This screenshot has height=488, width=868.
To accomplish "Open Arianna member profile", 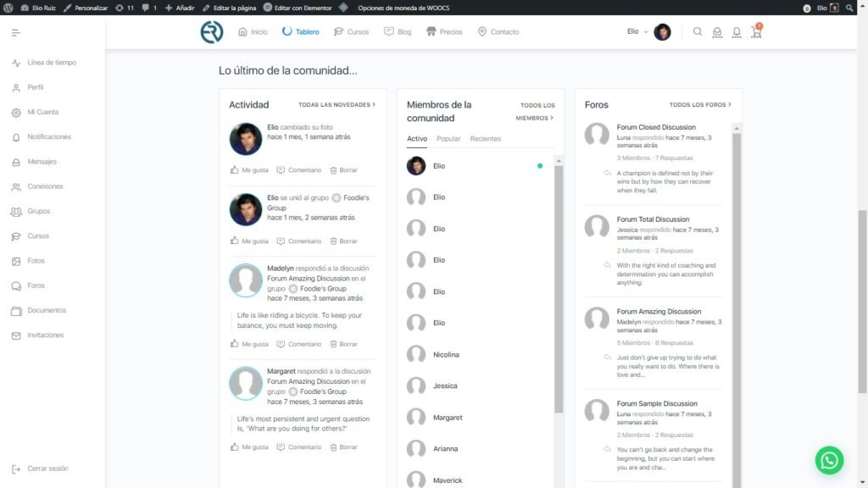I will (446, 449).
